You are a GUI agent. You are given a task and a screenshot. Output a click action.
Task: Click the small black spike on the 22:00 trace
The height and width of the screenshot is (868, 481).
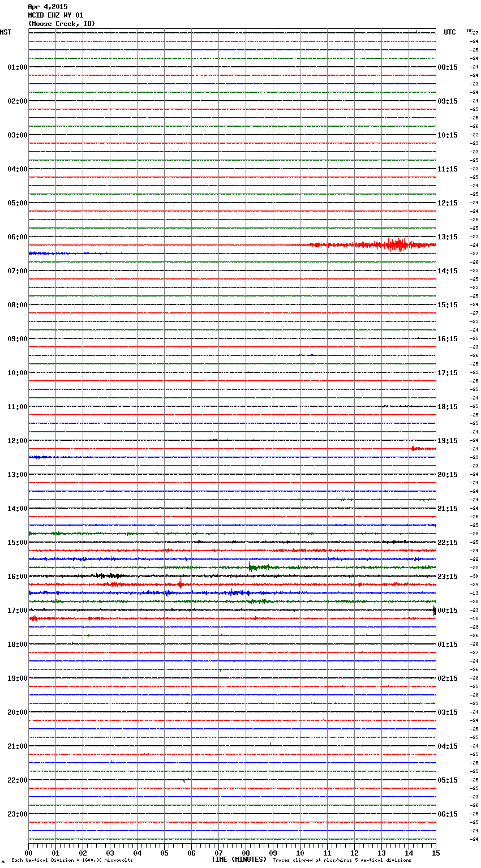[x=184, y=781]
